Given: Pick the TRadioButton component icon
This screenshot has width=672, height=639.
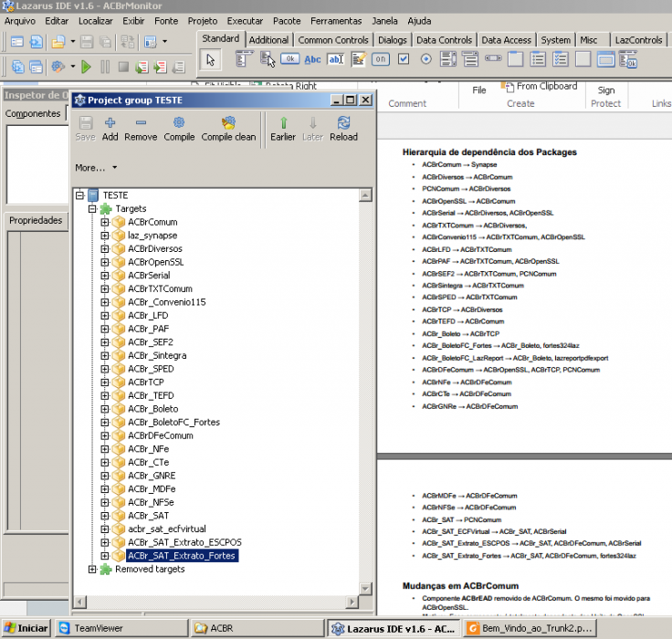Looking at the screenshot, I should click(426, 58).
